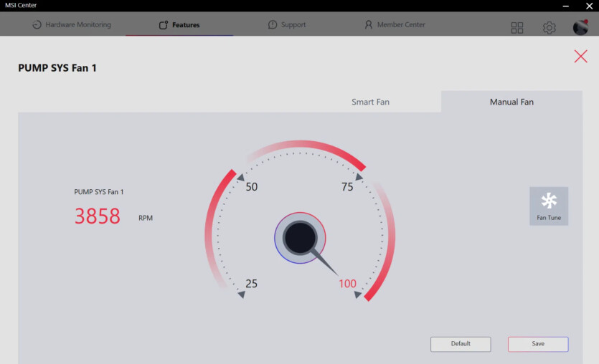The image size is (599, 364).
Task: Click the Features tab icon
Action: click(164, 25)
